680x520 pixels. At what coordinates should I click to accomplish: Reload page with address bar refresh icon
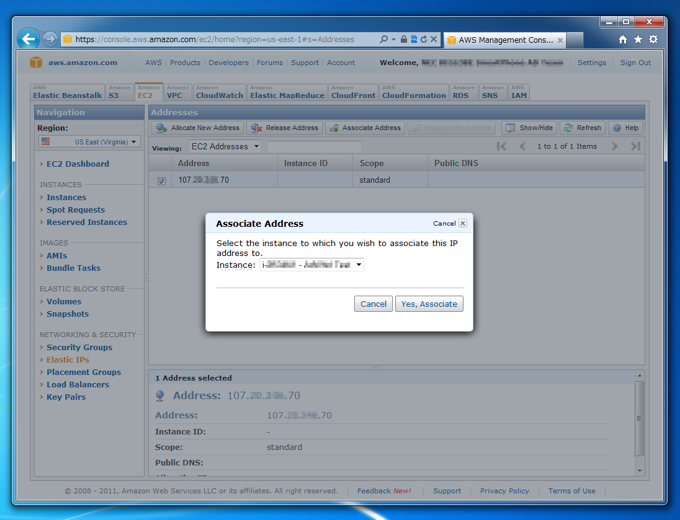(x=423, y=39)
